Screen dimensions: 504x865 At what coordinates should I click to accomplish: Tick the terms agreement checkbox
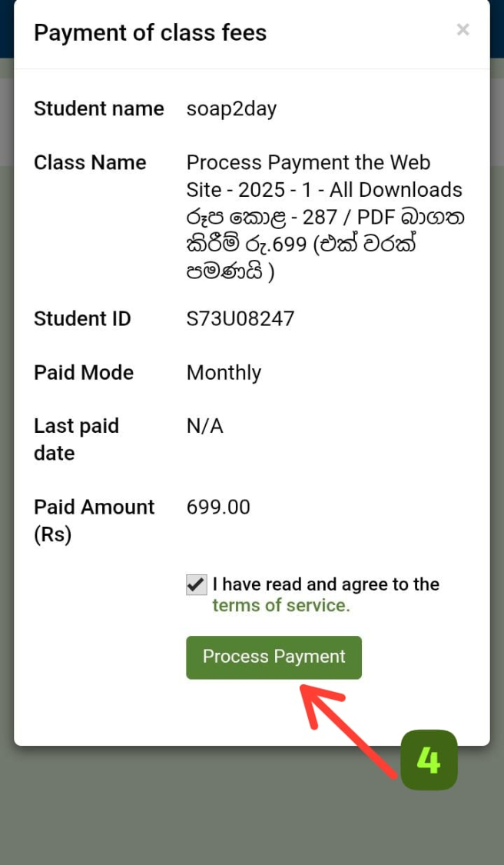coord(197,584)
